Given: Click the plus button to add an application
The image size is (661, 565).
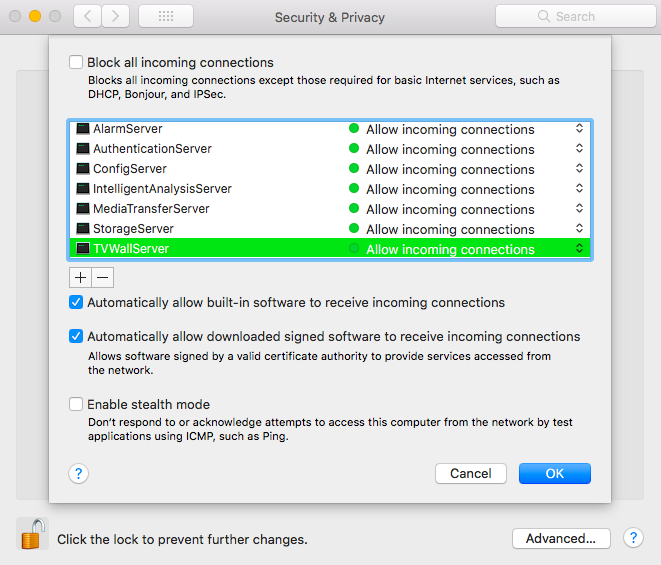Looking at the screenshot, I should [x=80, y=277].
